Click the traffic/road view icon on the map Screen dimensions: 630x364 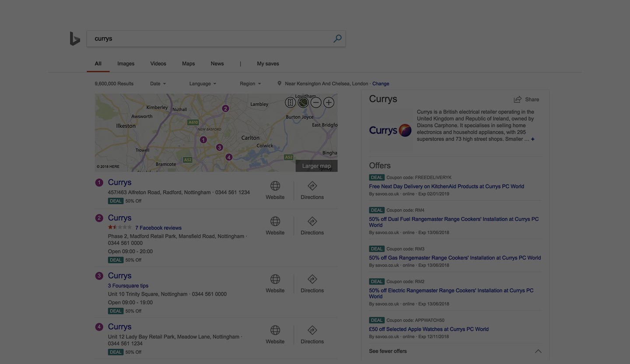point(290,102)
